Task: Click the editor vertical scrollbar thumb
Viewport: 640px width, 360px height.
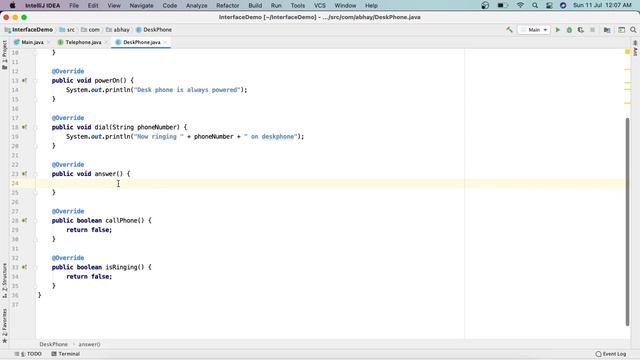Action: 627,222
